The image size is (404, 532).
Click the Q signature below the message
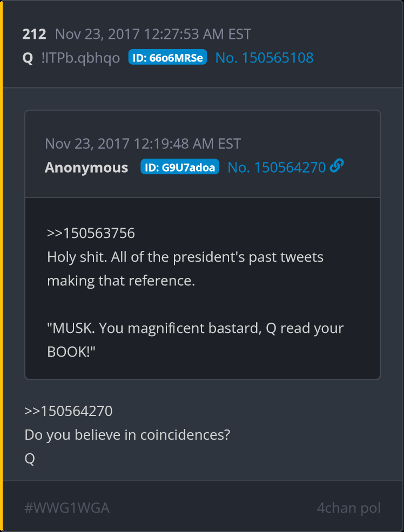(30, 459)
